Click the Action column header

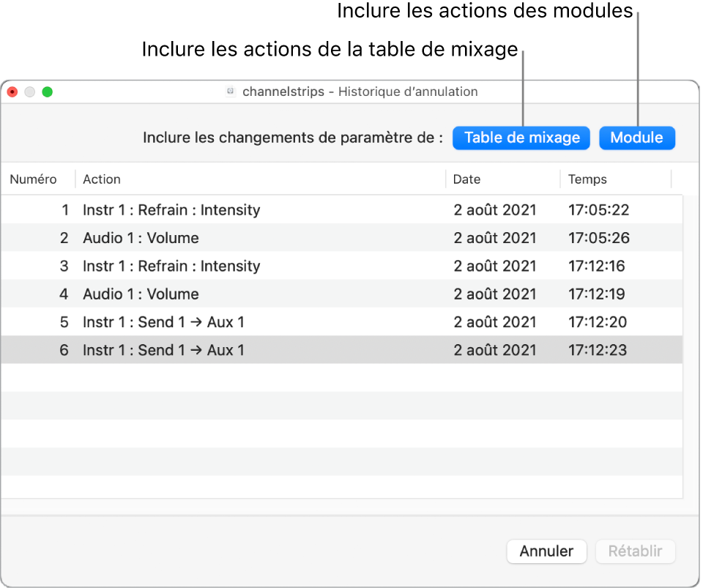[x=101, y=179]
